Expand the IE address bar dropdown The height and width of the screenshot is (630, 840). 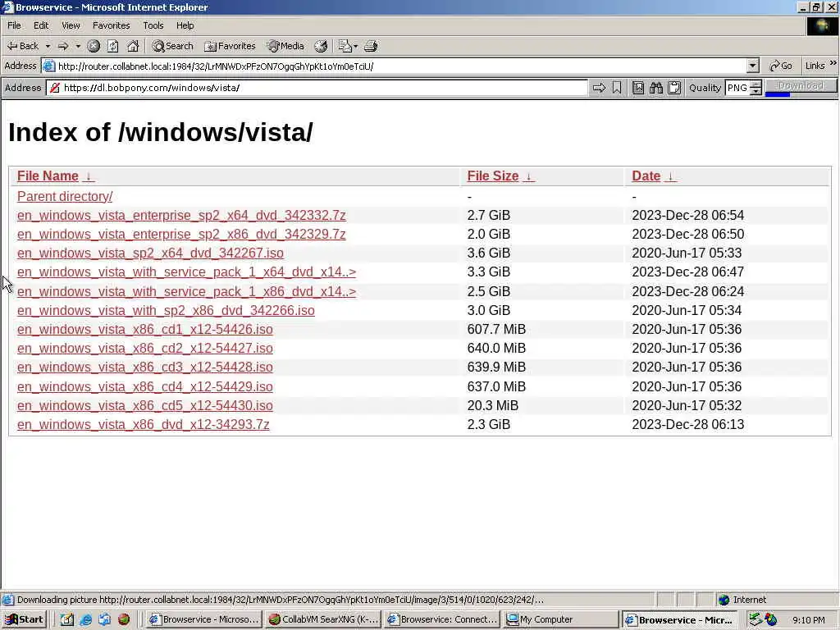[x=753, y=66]
